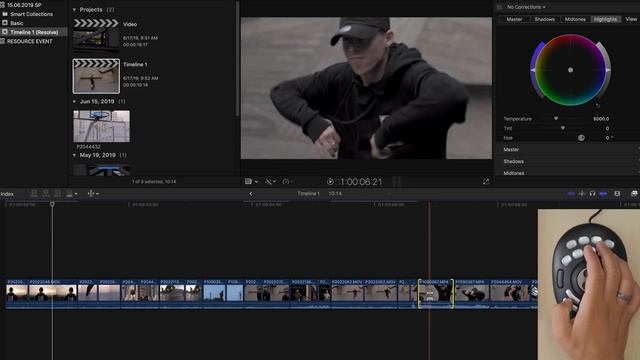Click the timecode display 1:00:06:21
This screenshot has width=640, height=360.
coord(361,182)
